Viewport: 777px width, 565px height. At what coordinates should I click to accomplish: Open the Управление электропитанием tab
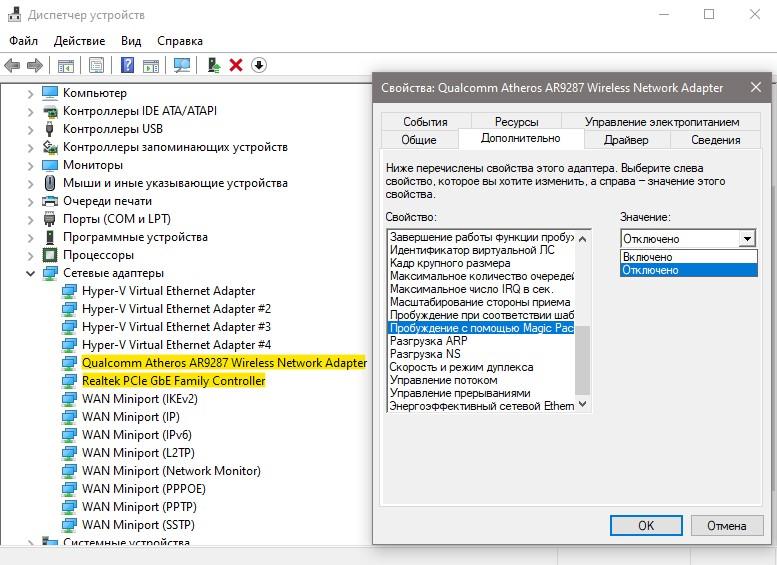(x=662, y=121)
